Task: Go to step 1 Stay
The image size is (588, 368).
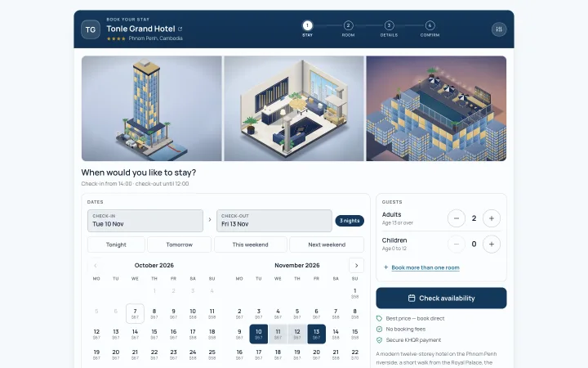Action: 308,29
